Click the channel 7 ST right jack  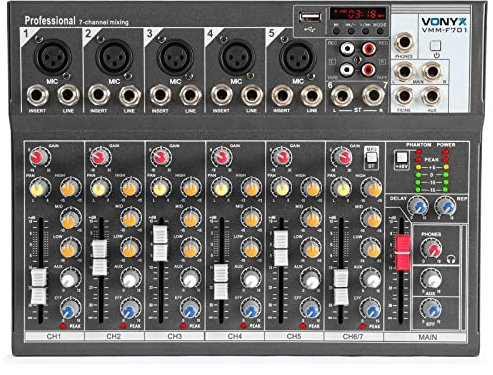(373, 95)
